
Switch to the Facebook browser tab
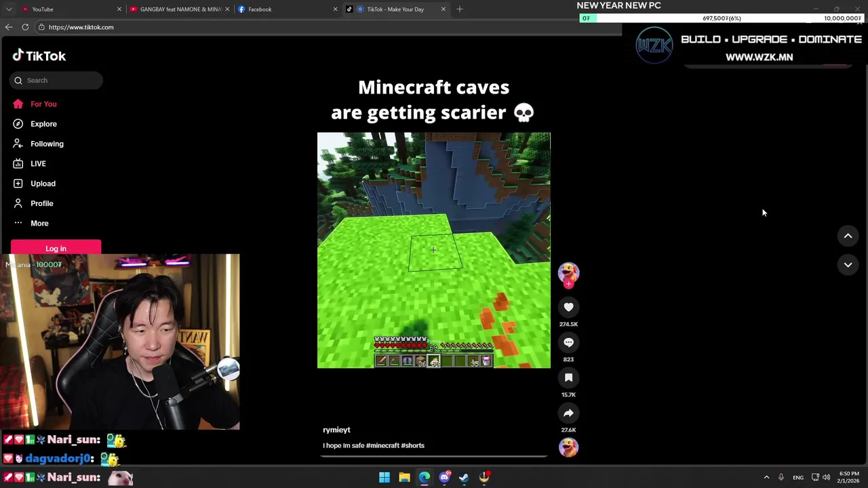click(x=287, y=9)
